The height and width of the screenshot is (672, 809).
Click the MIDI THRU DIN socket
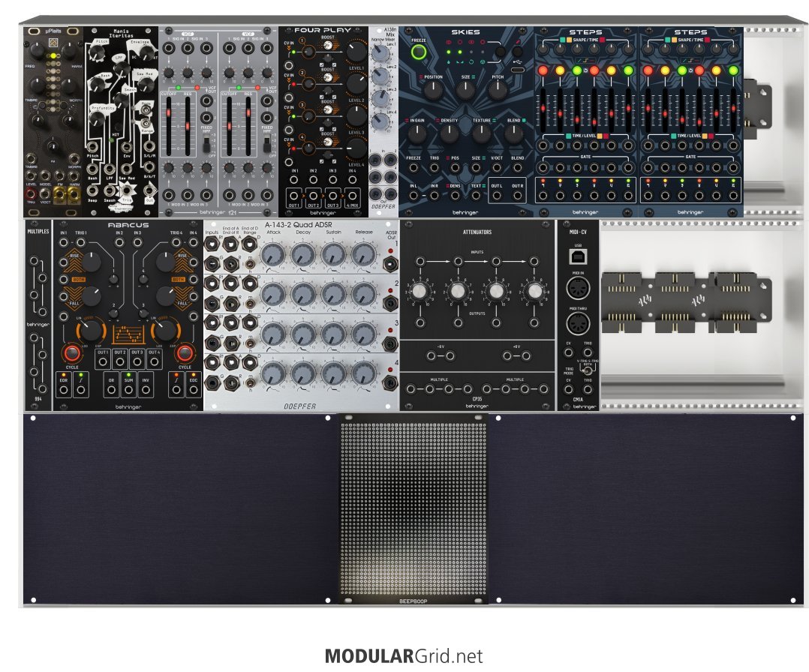[578, 325]
